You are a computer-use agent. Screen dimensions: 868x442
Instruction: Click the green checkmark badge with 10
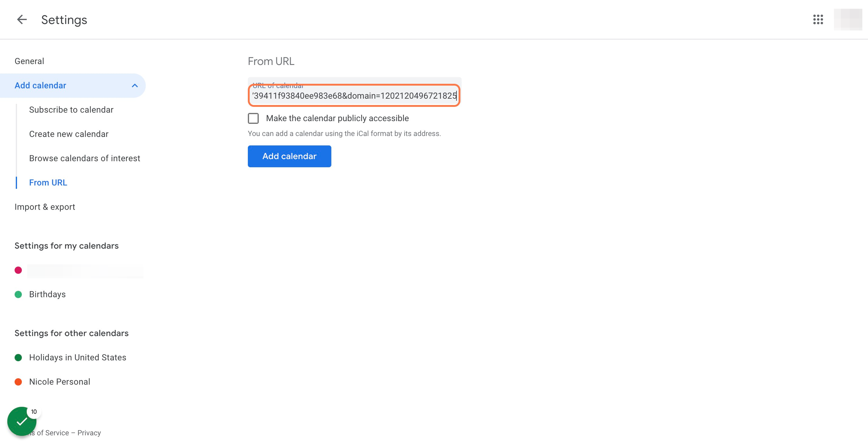pyautogui.click(x=22, y=421)
